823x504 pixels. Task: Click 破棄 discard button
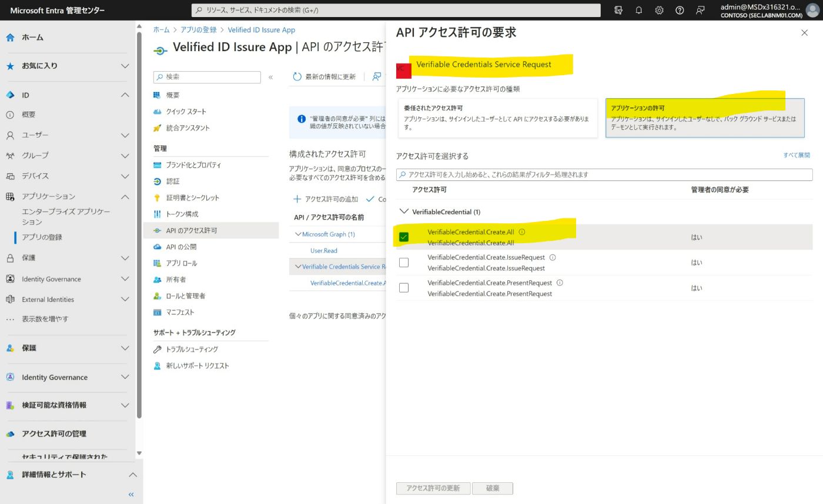click(493, 488)
